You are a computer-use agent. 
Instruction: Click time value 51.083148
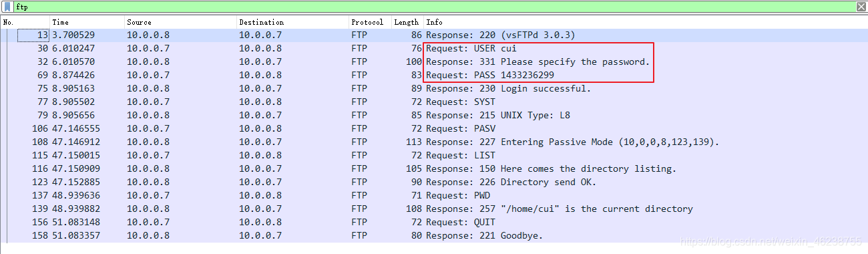(x=76, y=222)
